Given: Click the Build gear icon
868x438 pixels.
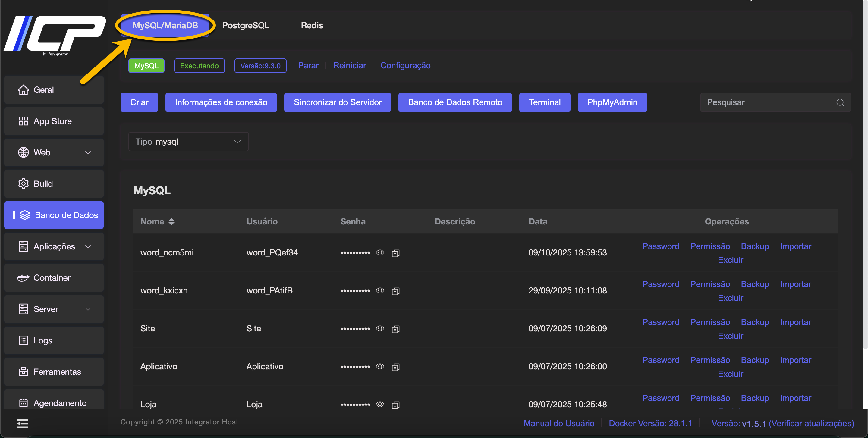Looking at the screenshot, I should [x=23, y=184].
